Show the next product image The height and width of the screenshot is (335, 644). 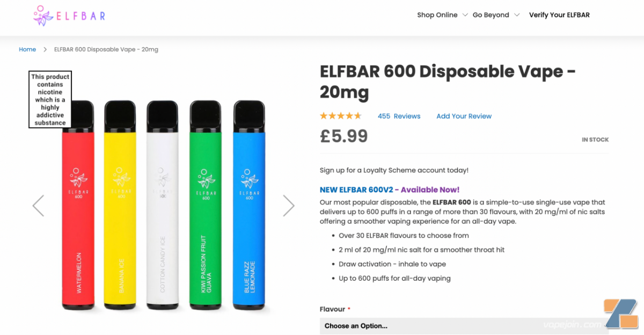(x=289, y=206)
